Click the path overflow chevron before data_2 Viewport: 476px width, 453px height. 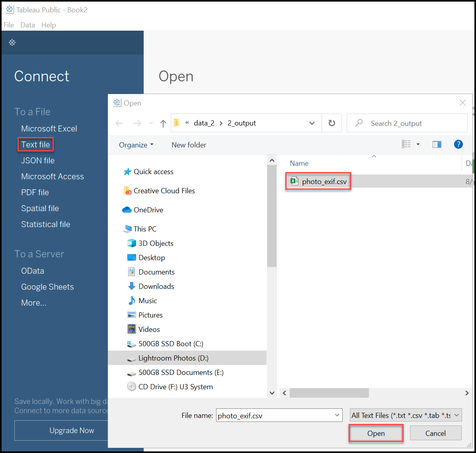187,123
